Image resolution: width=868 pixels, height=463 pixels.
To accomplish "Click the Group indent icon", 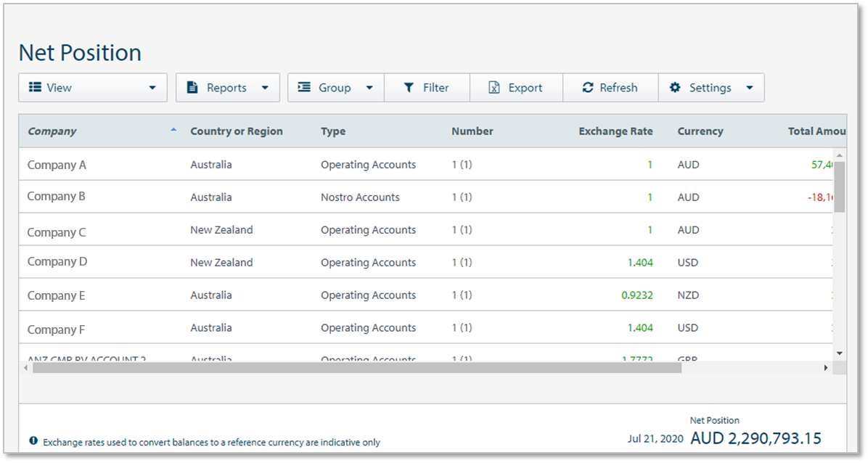I will coord(304,88).
